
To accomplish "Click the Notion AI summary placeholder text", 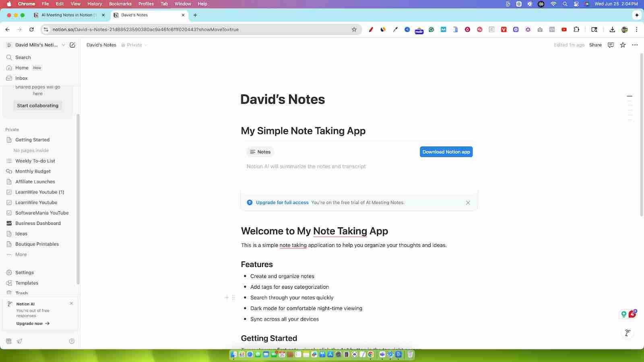I will click(306, 167).
